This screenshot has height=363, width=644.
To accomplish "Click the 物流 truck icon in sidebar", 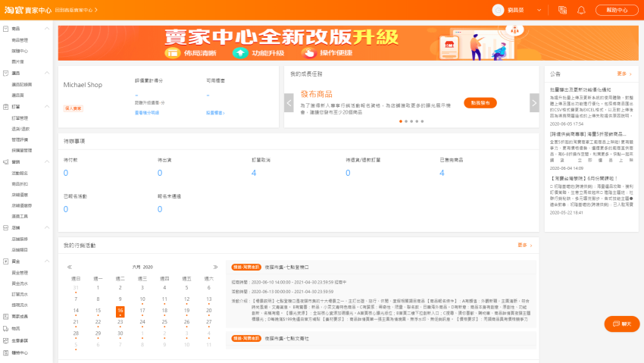I will pos(6,328).
